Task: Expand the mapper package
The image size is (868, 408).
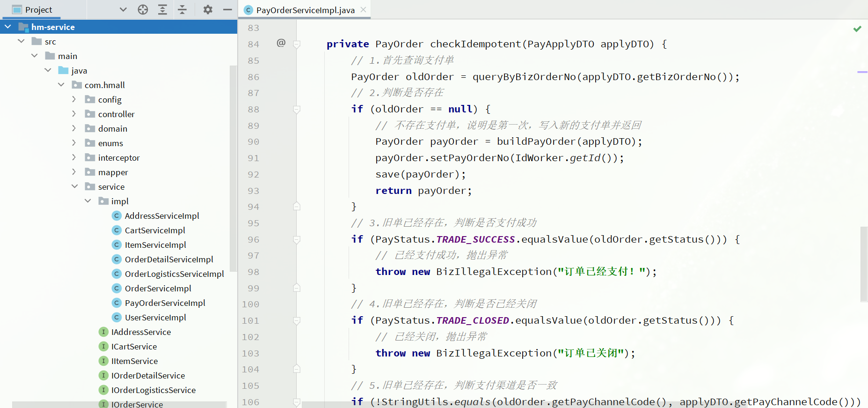Action: coord(74,172)
